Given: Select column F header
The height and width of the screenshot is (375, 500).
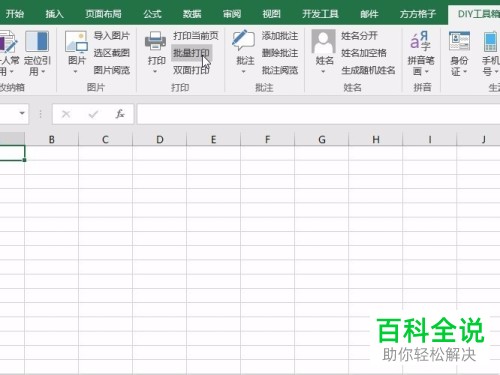Looking at the screenshot, I should pos(268,139).
